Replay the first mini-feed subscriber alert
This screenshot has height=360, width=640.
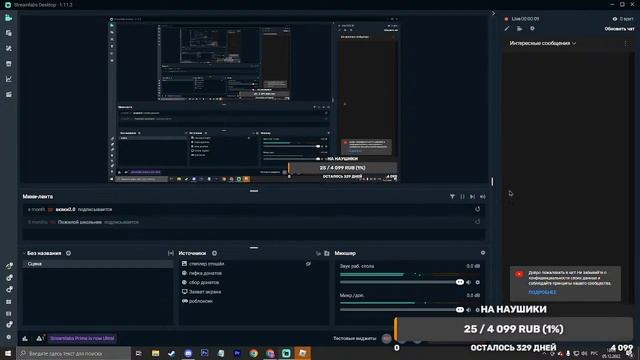pos(477,209)
